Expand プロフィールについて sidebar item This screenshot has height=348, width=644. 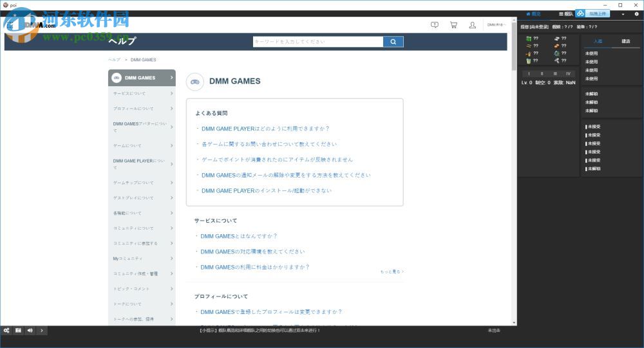click(x=142, y=109)
